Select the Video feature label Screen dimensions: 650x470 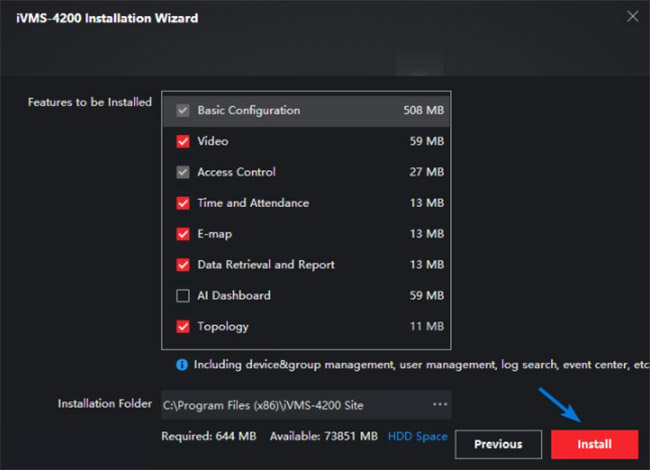213,141
